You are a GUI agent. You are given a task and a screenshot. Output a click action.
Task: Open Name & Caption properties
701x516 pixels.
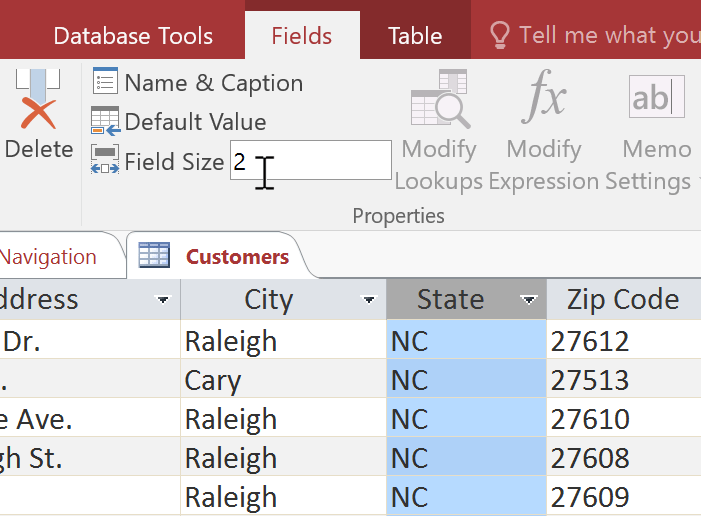click(105, 82)
